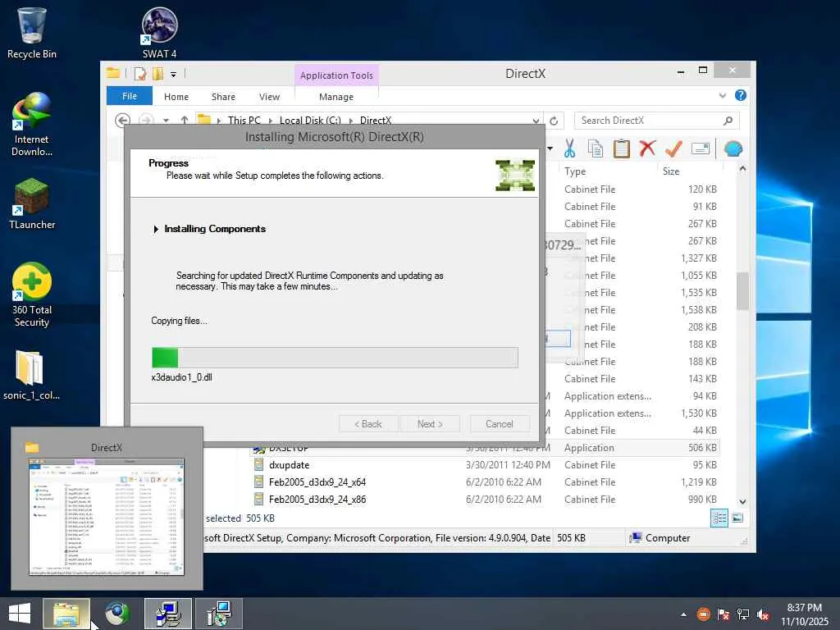The height and width of the screenshot is (630, 840).
Task: Open the View ribbon tab
Action: pyautogui.click(x=269, y=97)
